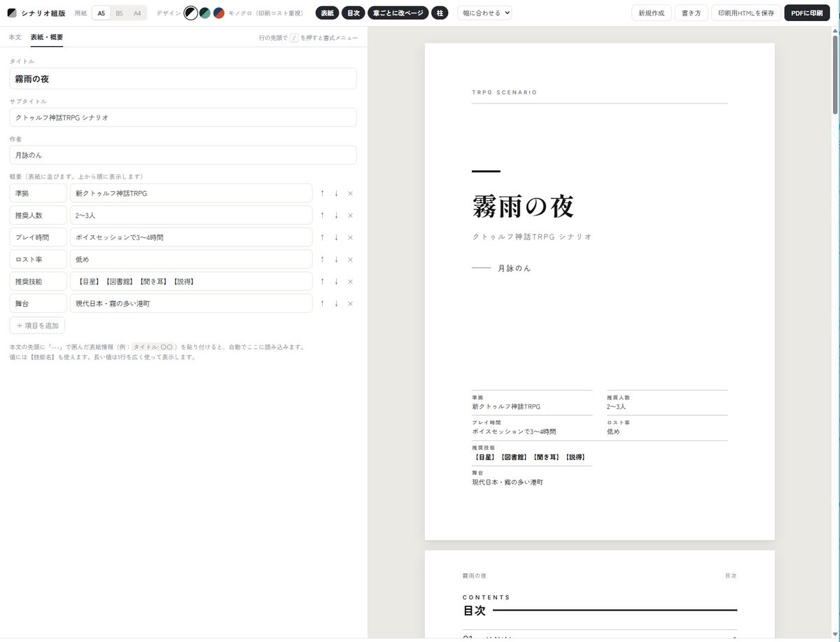840x642 pixels.
Task: Edit the 舞台 label field
Action: click(x=38, y=303)
